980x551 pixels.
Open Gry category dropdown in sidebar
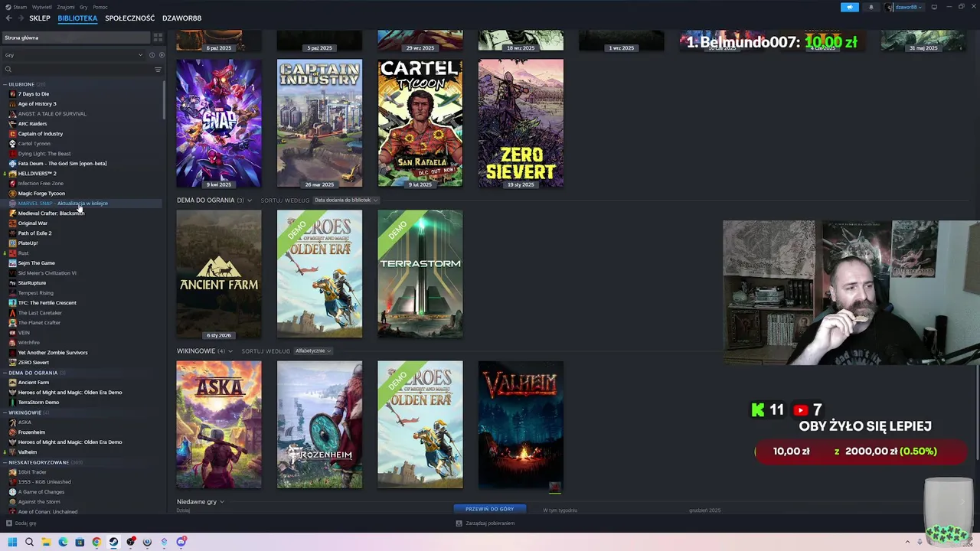73,55
